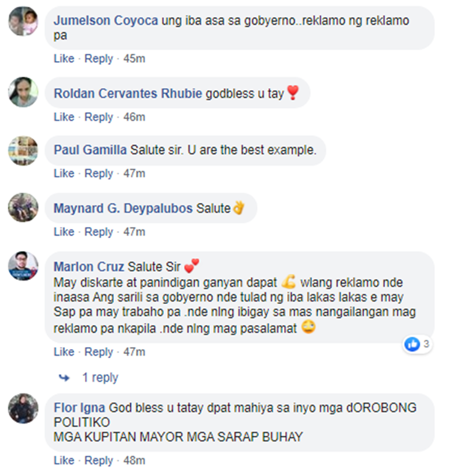Open Flor Igna's profile picture

23,408
